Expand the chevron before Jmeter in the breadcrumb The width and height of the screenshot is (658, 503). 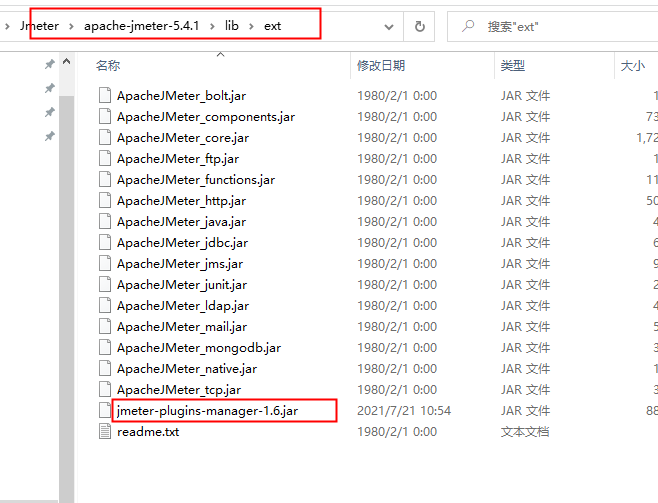pyautogui.click(x=7, y=26)
